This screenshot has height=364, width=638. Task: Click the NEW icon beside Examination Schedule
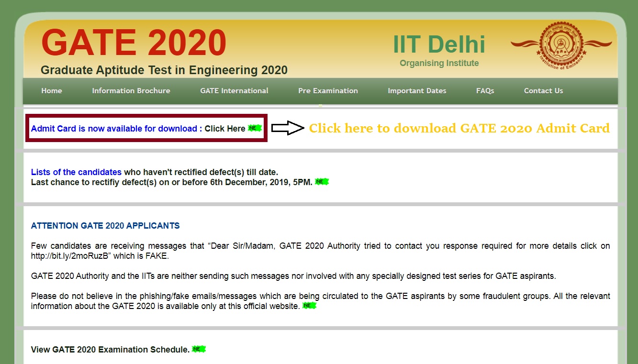[x=198, y=349]
